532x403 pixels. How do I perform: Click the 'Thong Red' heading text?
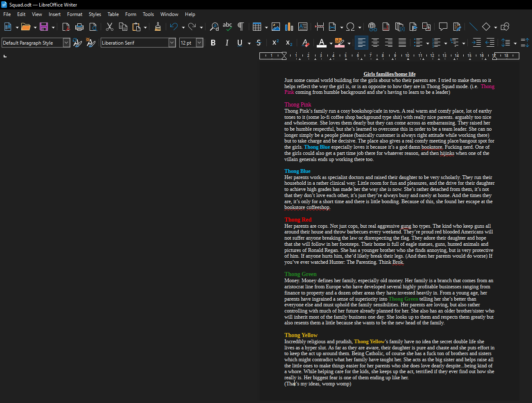[298, 220]
